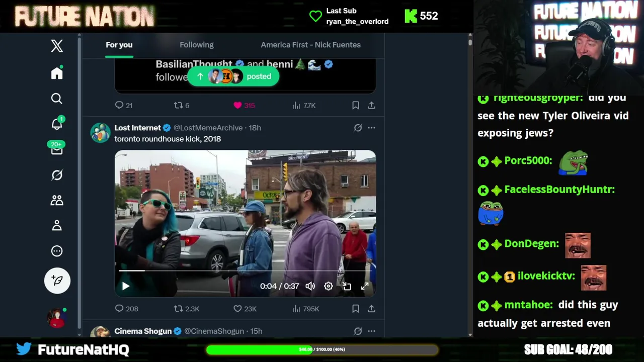Open Notifications bell icon
Screen dimensions: 644x362
coord(57,123)
